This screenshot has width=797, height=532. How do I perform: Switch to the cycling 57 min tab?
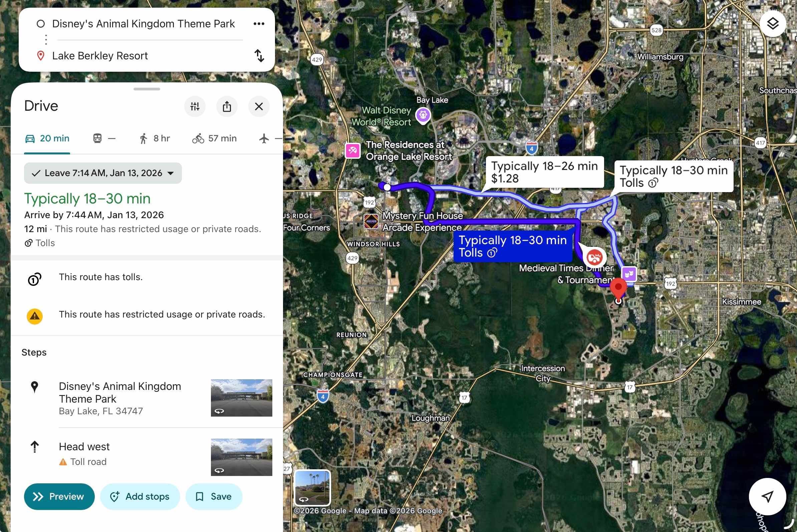pyautogui.click(x=214, y=138)
